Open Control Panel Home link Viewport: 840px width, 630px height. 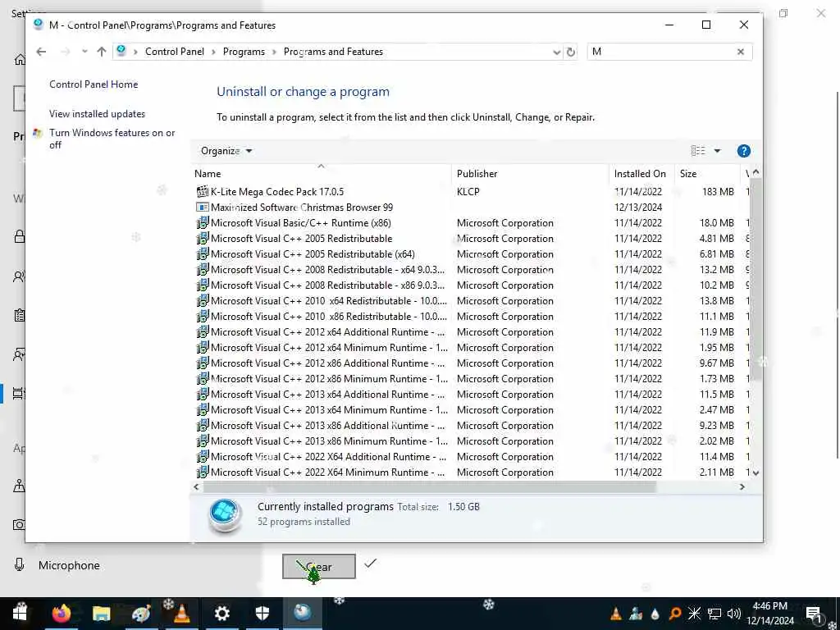(x=94, y=84)
